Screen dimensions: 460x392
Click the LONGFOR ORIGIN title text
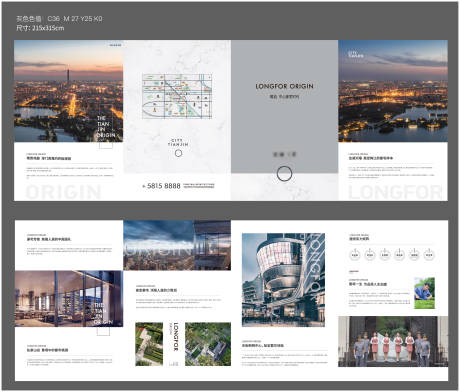(x=284, y=86)
